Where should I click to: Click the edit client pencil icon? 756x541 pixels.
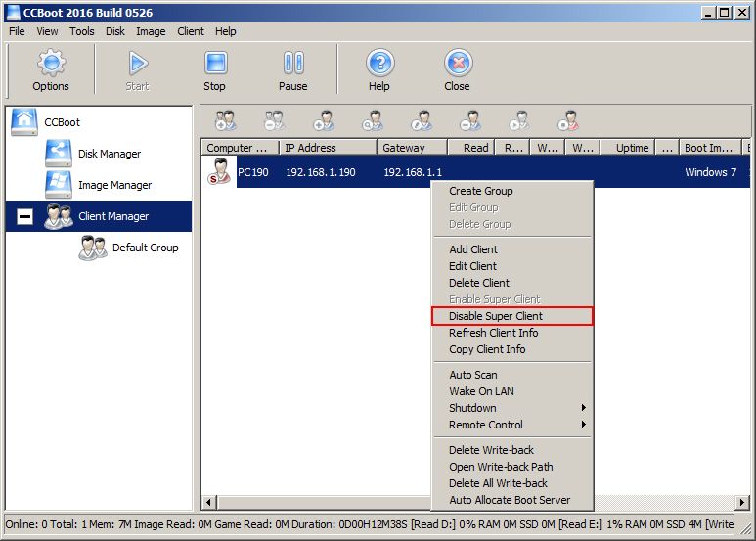[x=422, y=121]
